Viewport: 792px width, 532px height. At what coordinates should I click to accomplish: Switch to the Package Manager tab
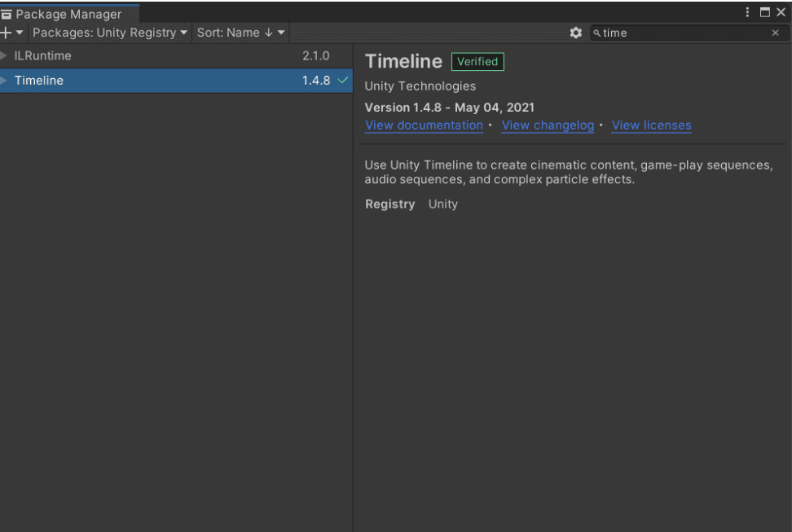tap(68, 14)
